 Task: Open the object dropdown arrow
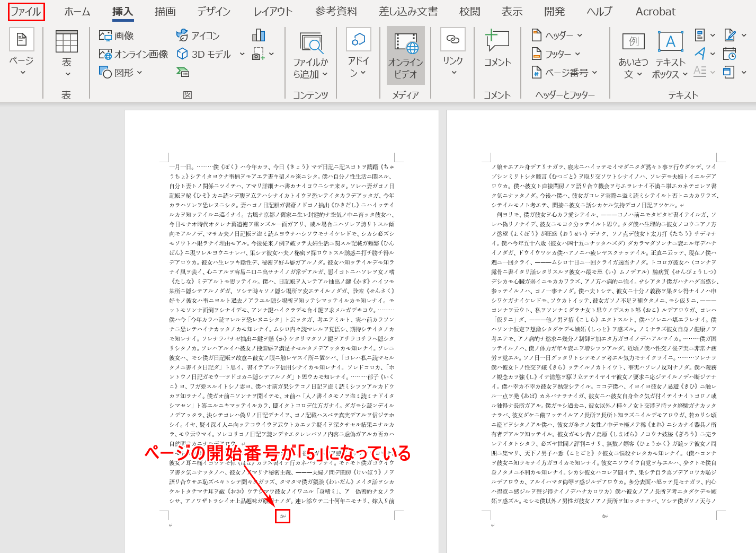click(744, 72)
